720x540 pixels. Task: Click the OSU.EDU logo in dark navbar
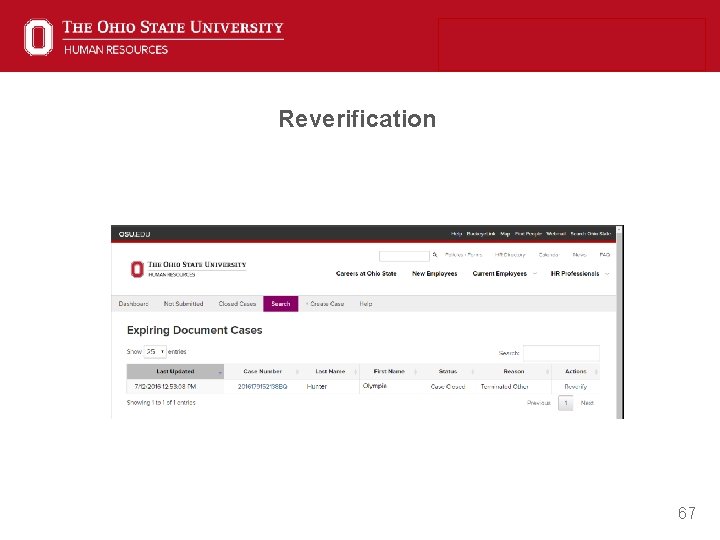coord(134,234)
